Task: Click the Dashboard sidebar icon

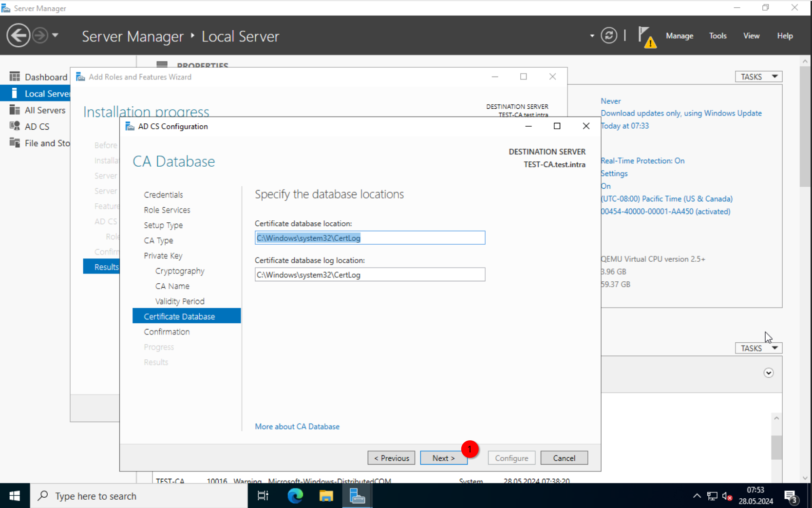Action: point(15,77)
